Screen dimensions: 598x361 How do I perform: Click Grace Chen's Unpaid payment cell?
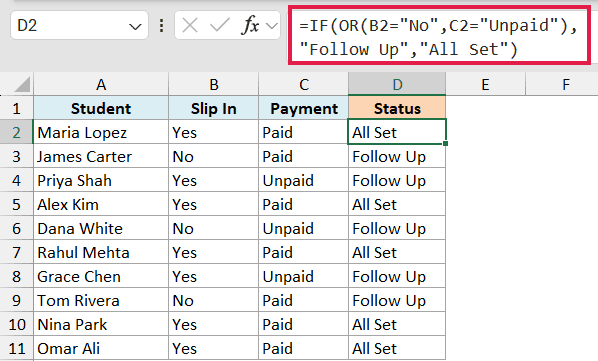pyautogui.click(x=304, y=276)
